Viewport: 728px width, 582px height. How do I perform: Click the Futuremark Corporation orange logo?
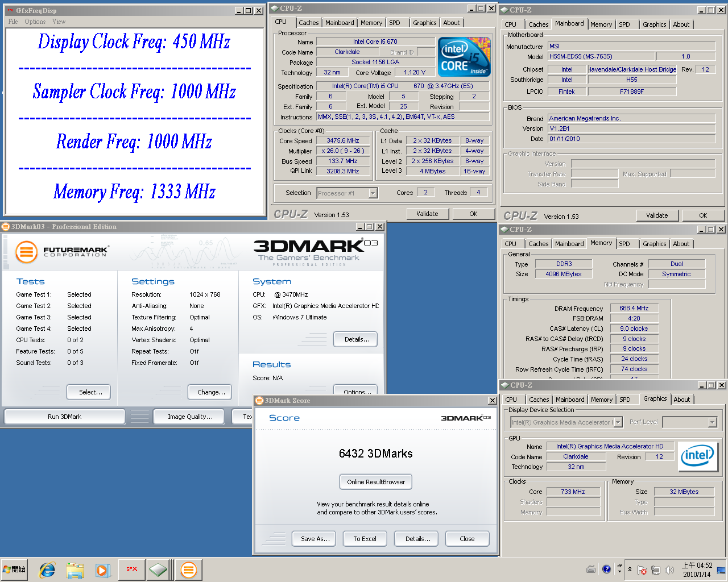(x=26, y=252)
